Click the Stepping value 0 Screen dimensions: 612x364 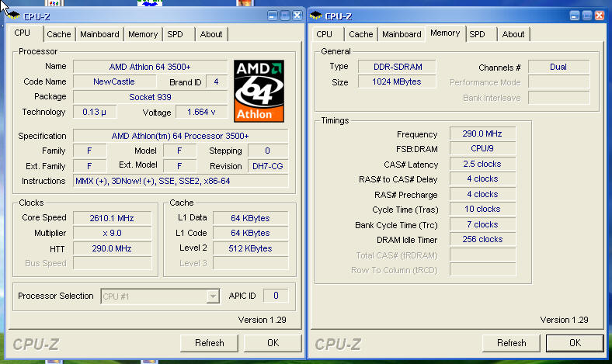[x=268, y=151]
